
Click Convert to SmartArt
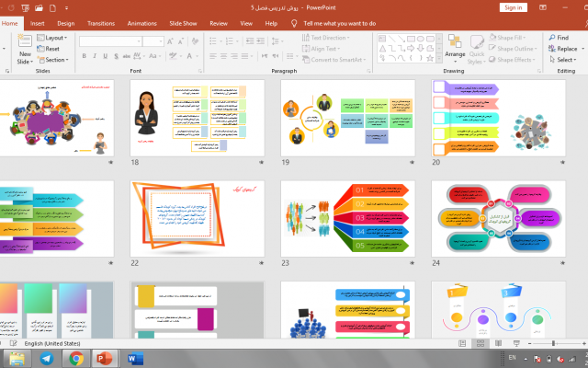coord(334,60)
